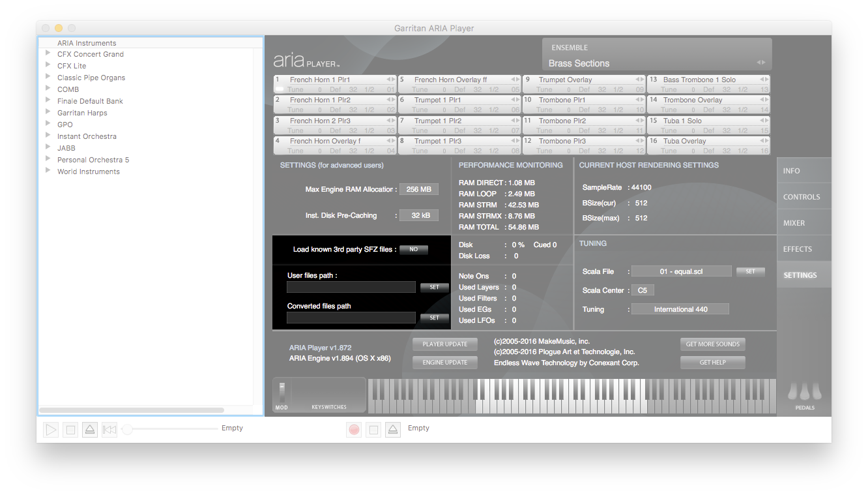This screenshot has width=868, height=495.
Task: Click GET MORE SOUNDS
Action: tap(713, 344)
